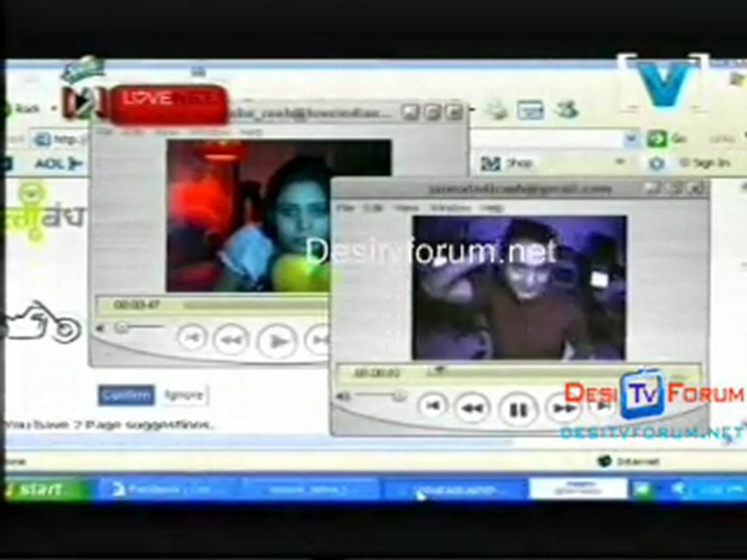The image size is (747, 560).
Task: Click the motorcycle image on the webpage
Action: [x=42, y=321]
